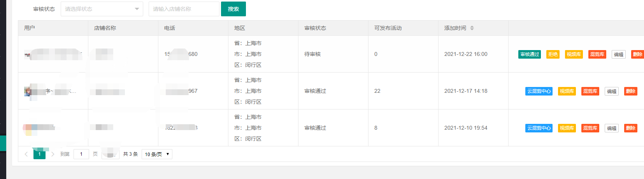
Task: Click the jump-to-page number input
Action: coord(81,154)
